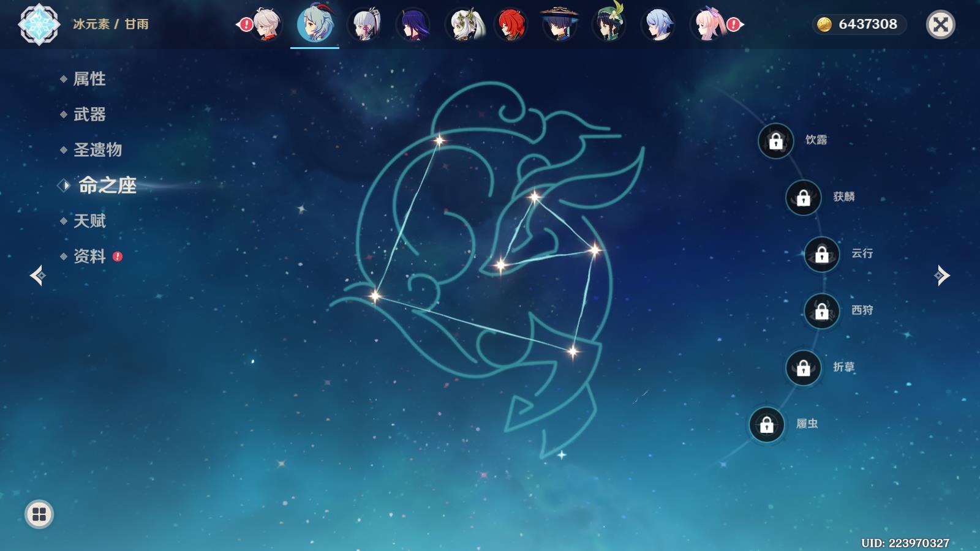Select the silver ponytail character portrait
Viewport: 980px width, 551px height.
364,24
